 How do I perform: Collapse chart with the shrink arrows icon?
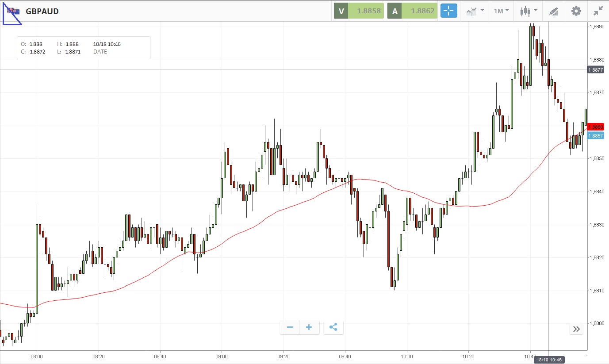click(598, 11)
